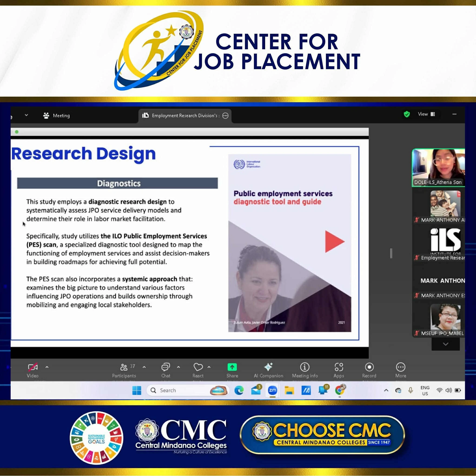This screenshot has width=476, height=476.
Task: Expand video options caret beside Video
Action: 47,367
